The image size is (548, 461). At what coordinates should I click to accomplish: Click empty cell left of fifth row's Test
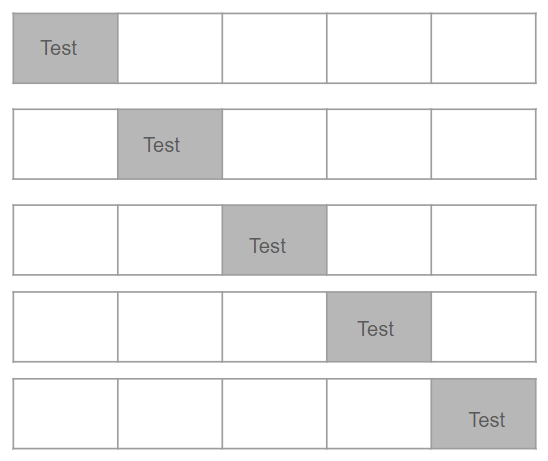379,413
